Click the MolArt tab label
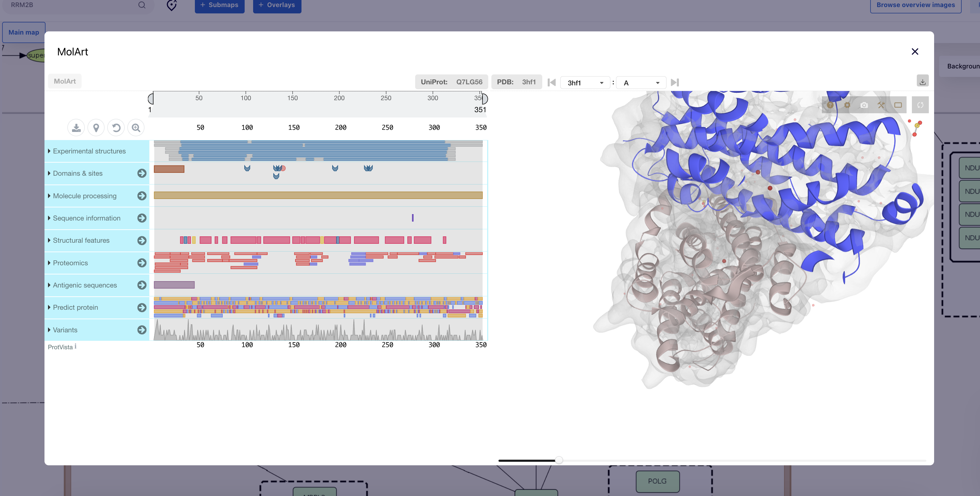The image size is (980, 496). 65,81
